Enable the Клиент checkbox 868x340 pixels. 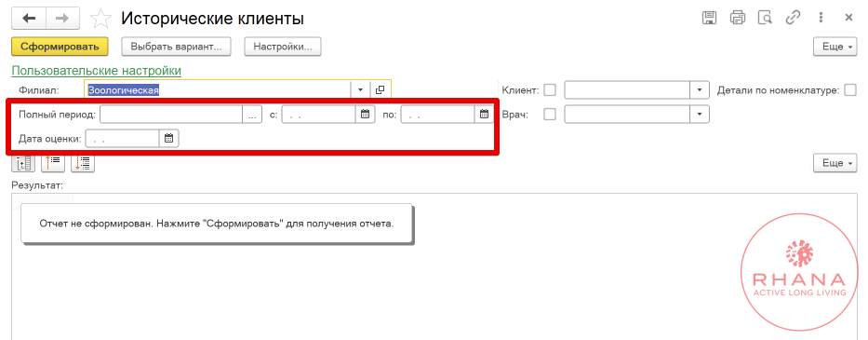(550, 89)
